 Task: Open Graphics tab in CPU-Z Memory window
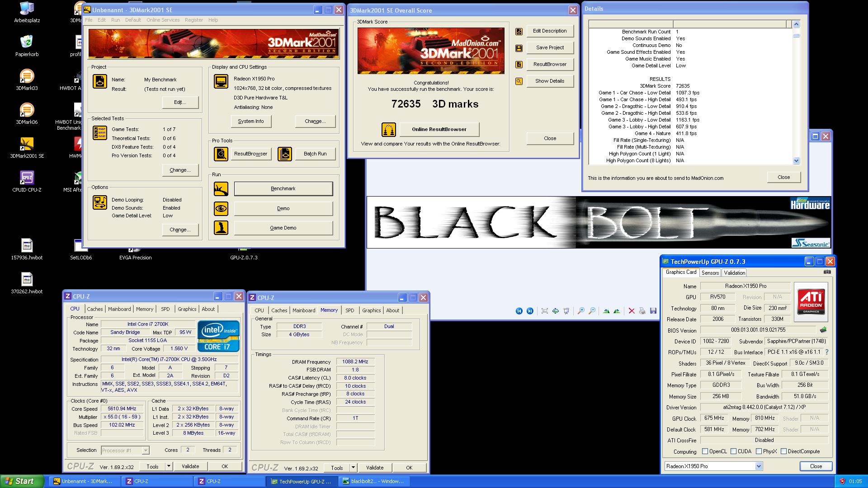tap(372, 310)
